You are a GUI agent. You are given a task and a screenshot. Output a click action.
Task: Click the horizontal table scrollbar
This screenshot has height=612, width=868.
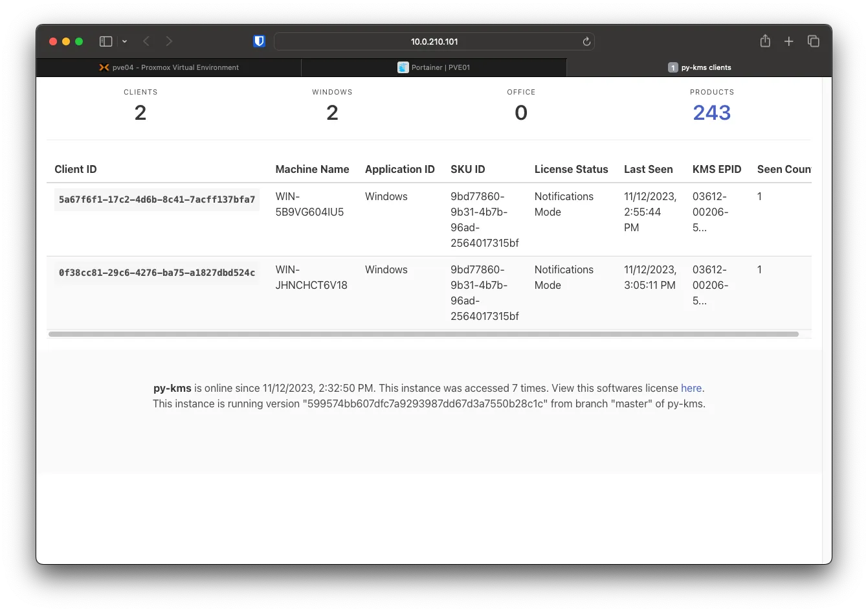click(423, 334)
